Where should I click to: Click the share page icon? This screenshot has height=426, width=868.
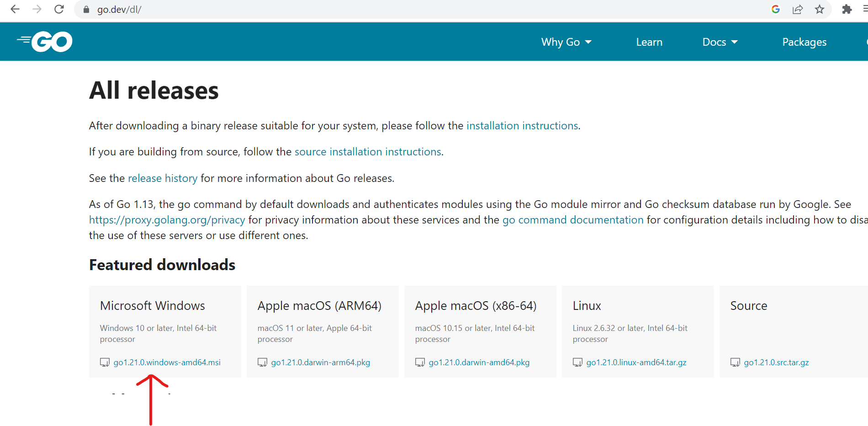coord(798,9)
